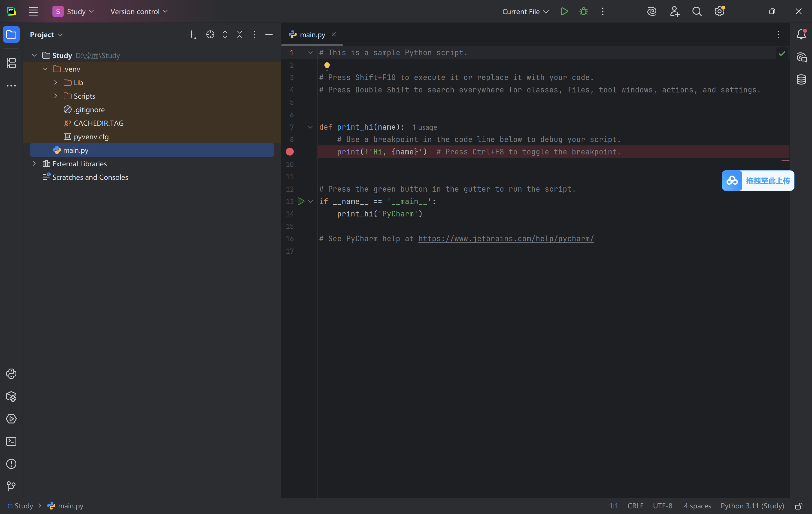
Task: Click the Debug bug icon
Action: 583,12
